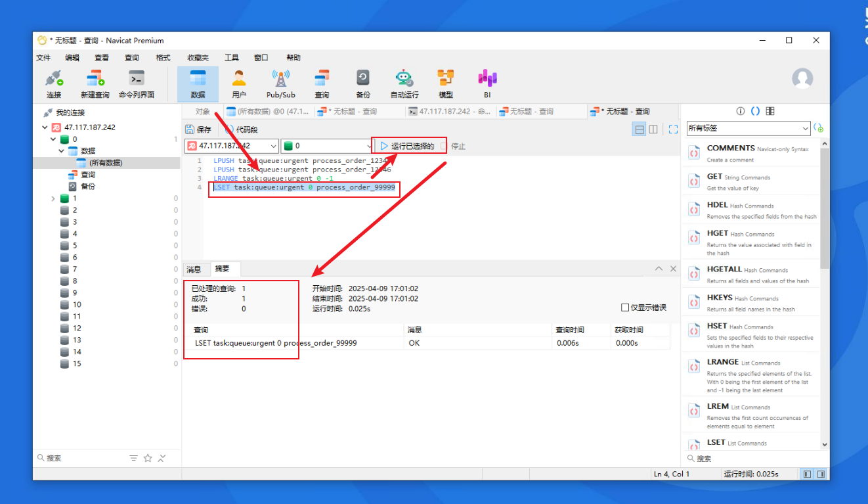Open 新建查询 (New Query) from toolbar

[95, 84]
